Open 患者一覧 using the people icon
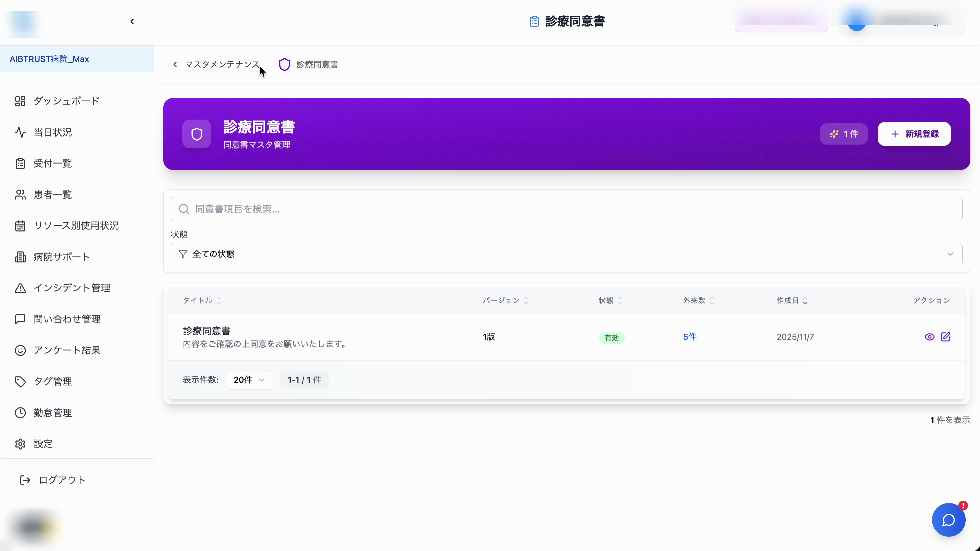The height and width of the screenshot is (551, 980). (x=20, y=194)
